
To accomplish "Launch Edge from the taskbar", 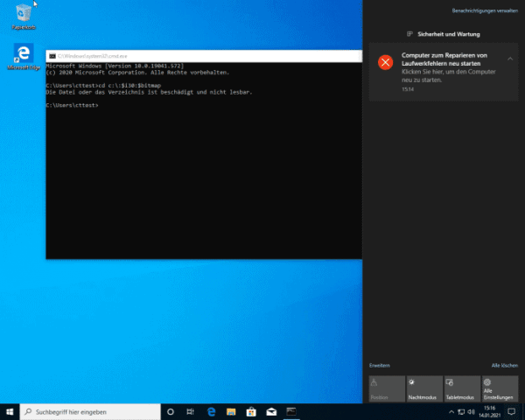I will pos(211,411).
